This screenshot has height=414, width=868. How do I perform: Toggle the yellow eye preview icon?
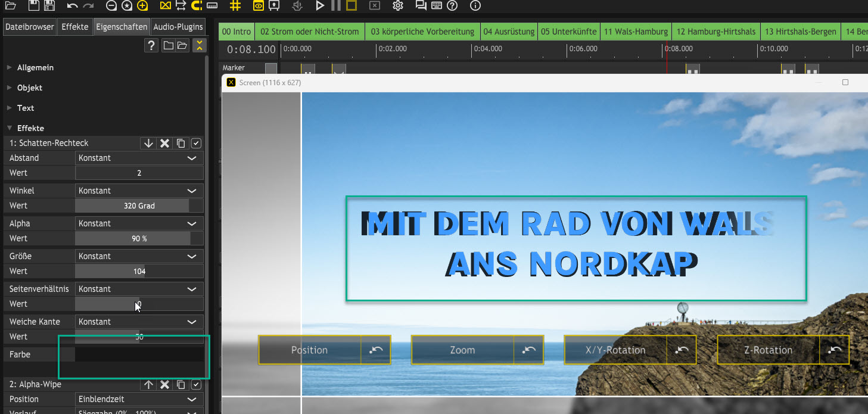click(x=259, y=6)
